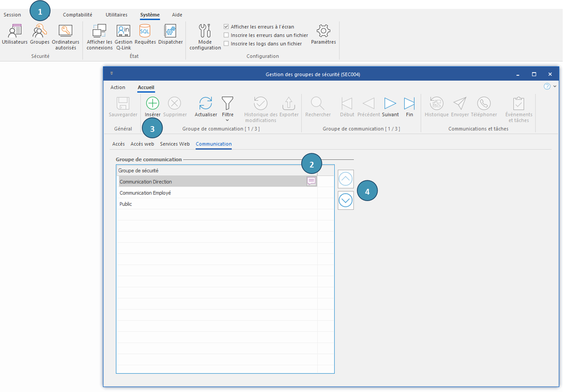Expand the help options chevron
This screenshot has width=563, height=392.
555,86
